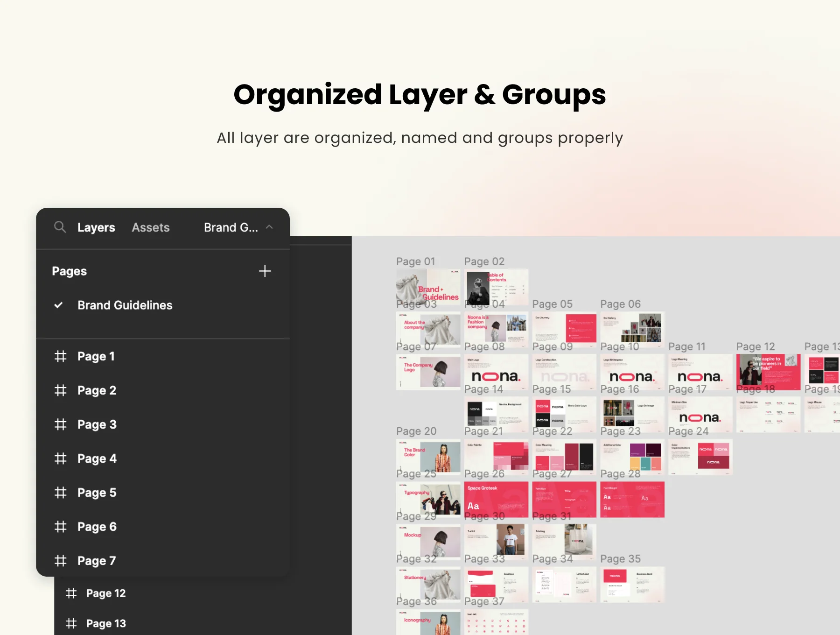Click the frame icon beside Page 13
The height and width of the screenshot is (635, 840).
71,623
